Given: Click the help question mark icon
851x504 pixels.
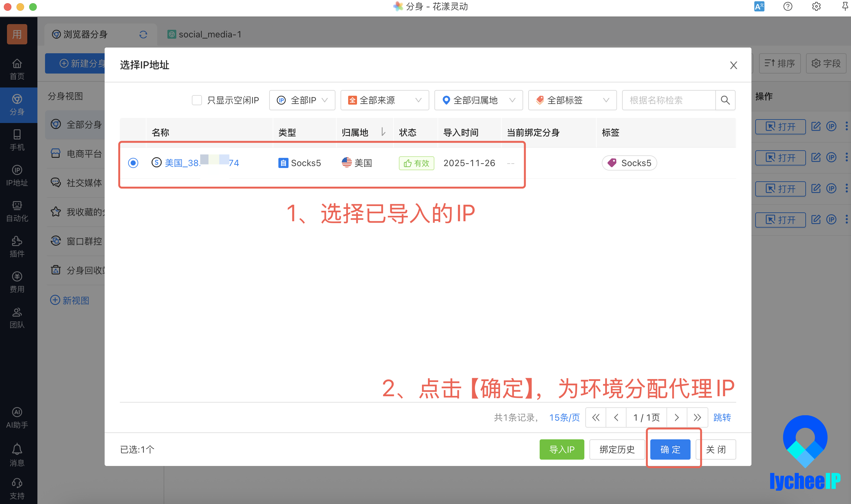Looking at the screenshot, I should coord(788,6).
